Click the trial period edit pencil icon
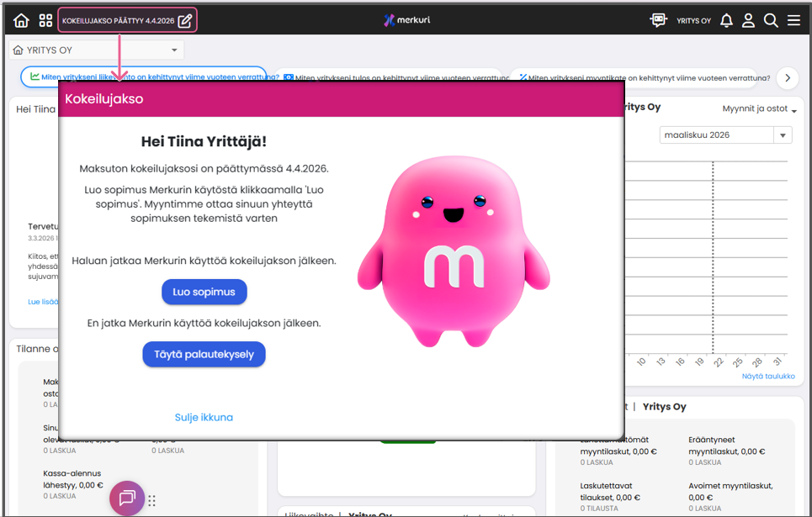 point(185,20)
